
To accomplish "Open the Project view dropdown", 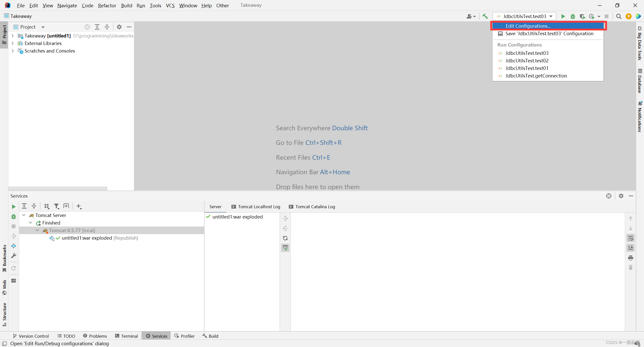I will pos(43,27).
